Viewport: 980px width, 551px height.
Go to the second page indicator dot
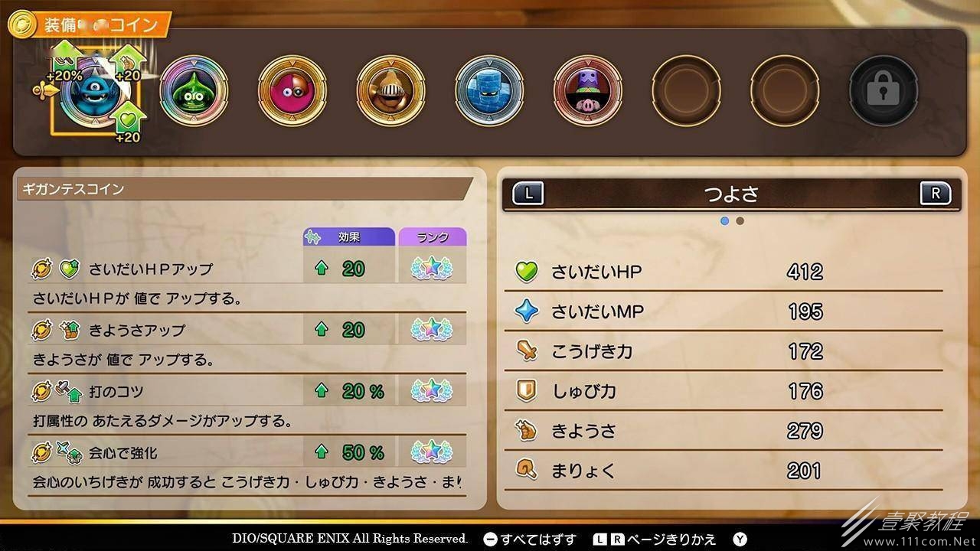(x=740, y=221)
